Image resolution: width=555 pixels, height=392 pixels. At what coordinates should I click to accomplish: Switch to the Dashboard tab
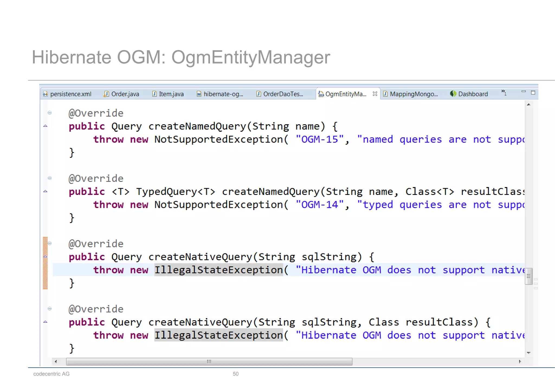[469, 94]
